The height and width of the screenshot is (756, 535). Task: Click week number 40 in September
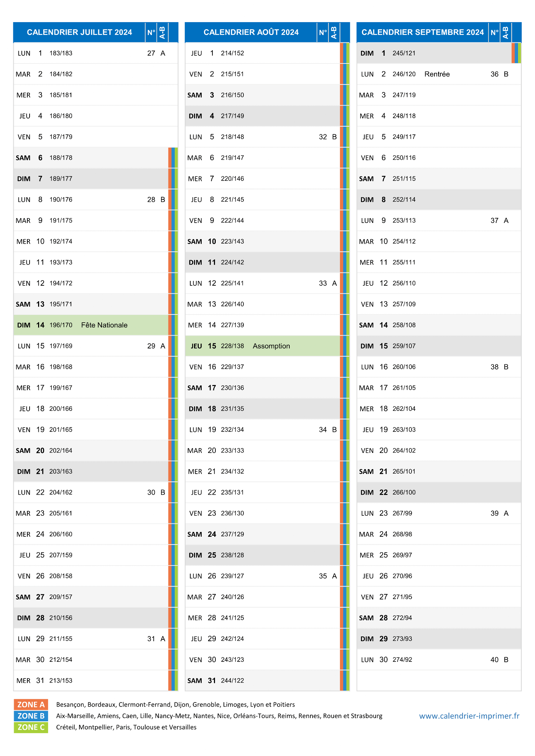494,660
